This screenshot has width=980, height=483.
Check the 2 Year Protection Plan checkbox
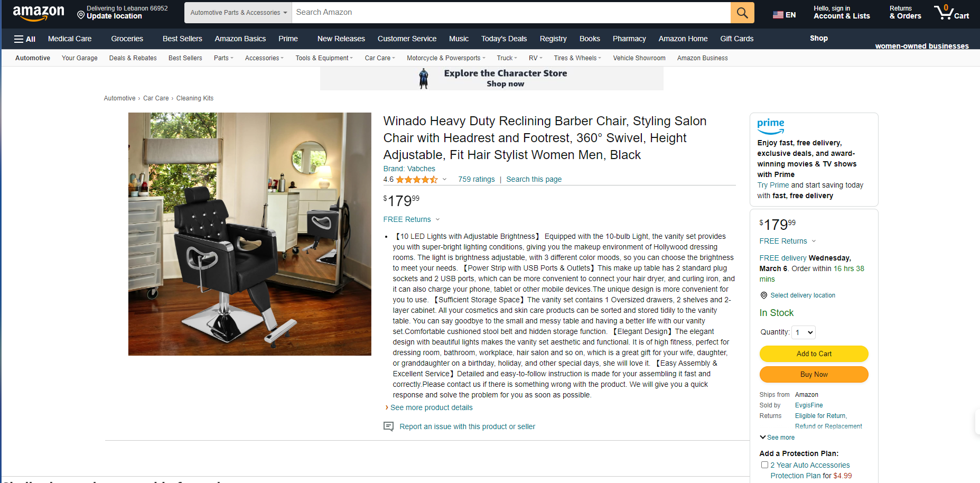tap(764, 465)
